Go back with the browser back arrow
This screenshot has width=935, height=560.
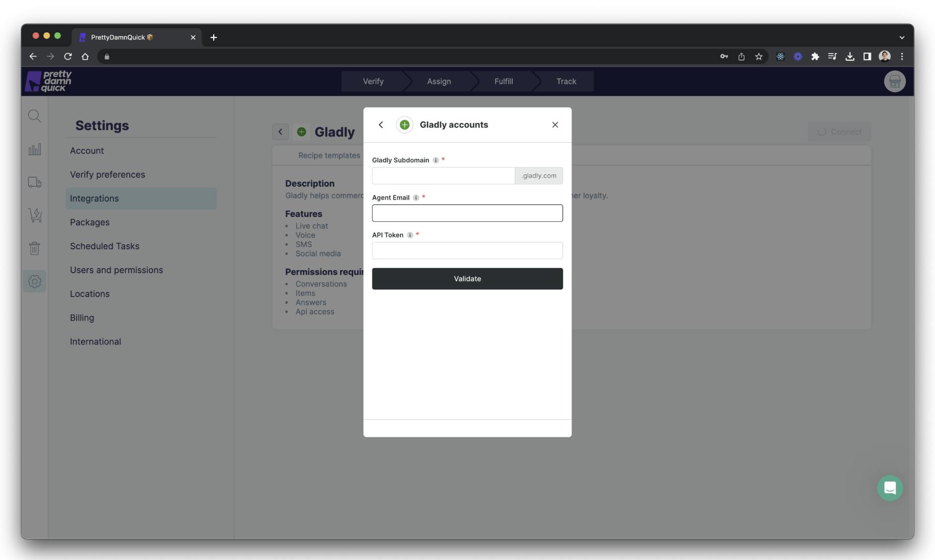pos(33,57)
